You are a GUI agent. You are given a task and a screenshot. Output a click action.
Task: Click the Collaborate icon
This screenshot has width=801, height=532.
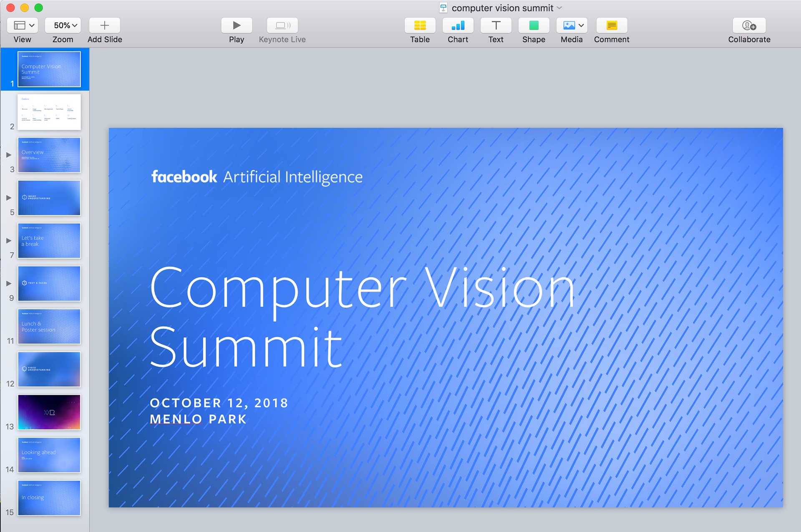pyautogui.click(x=749, y=25)
